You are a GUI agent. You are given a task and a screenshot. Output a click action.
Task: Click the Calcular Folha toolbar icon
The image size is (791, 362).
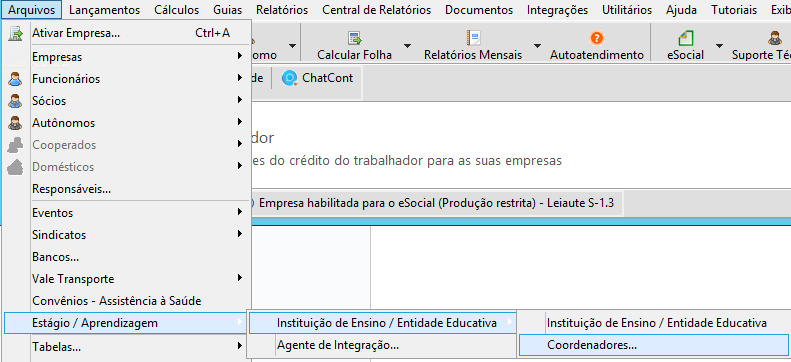[x=355, y=38]
